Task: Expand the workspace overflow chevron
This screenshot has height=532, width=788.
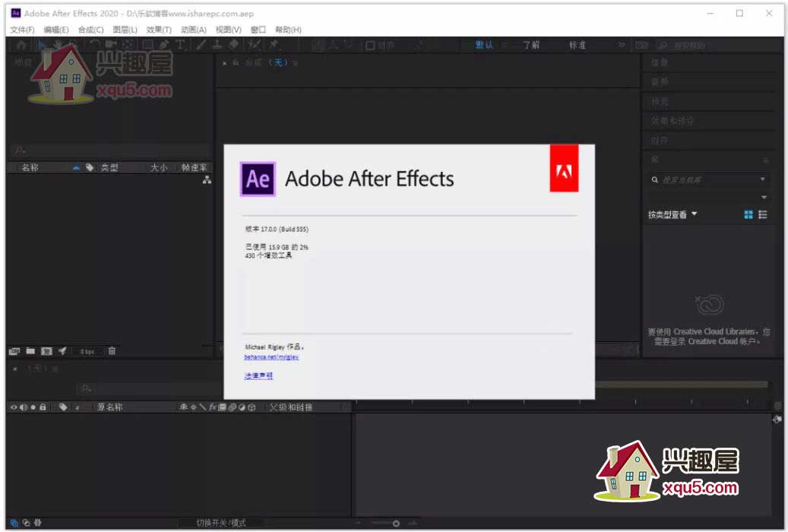Action: (622, 45)
